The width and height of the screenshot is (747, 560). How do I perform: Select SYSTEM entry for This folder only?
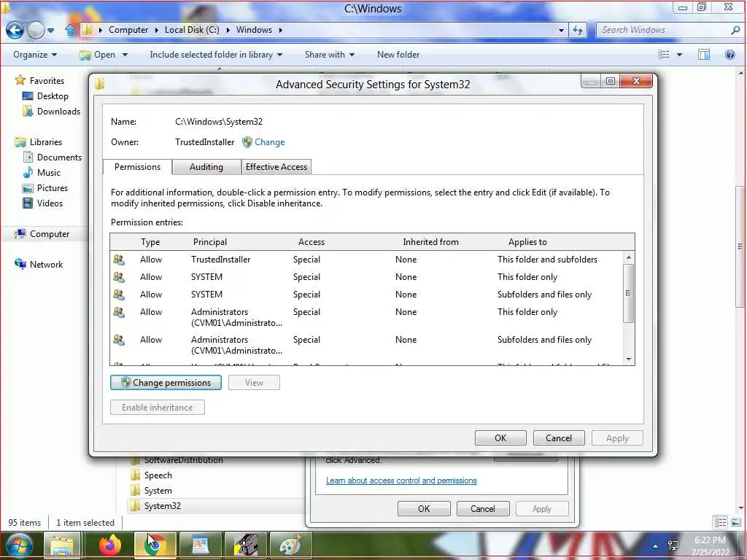click(x=366, y=277)
